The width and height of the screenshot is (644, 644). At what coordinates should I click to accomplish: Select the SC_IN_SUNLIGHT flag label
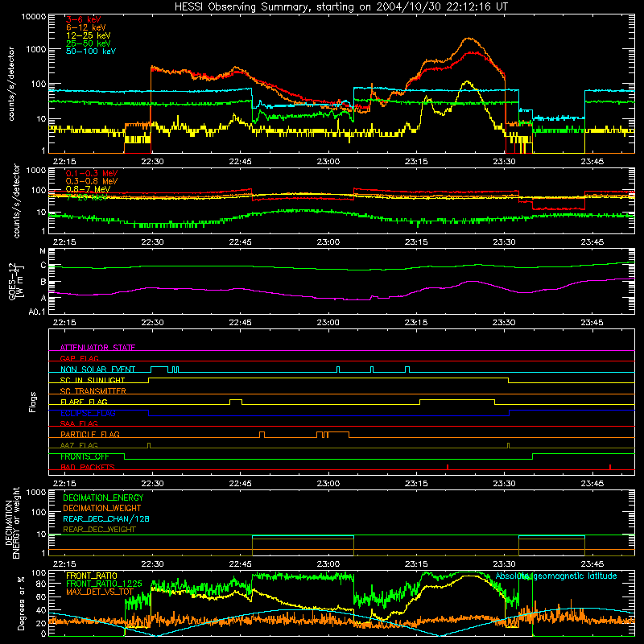(93, 380)
